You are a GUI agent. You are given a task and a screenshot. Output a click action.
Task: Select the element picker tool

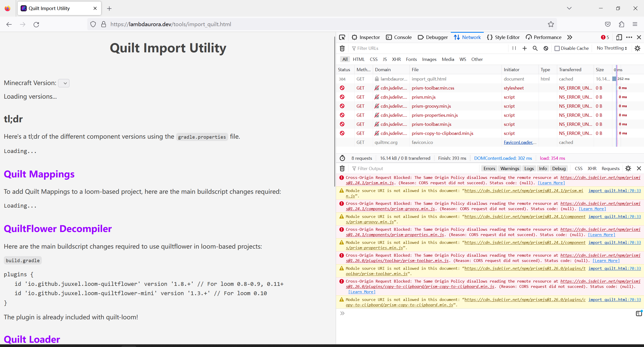(x=342, y=37)
